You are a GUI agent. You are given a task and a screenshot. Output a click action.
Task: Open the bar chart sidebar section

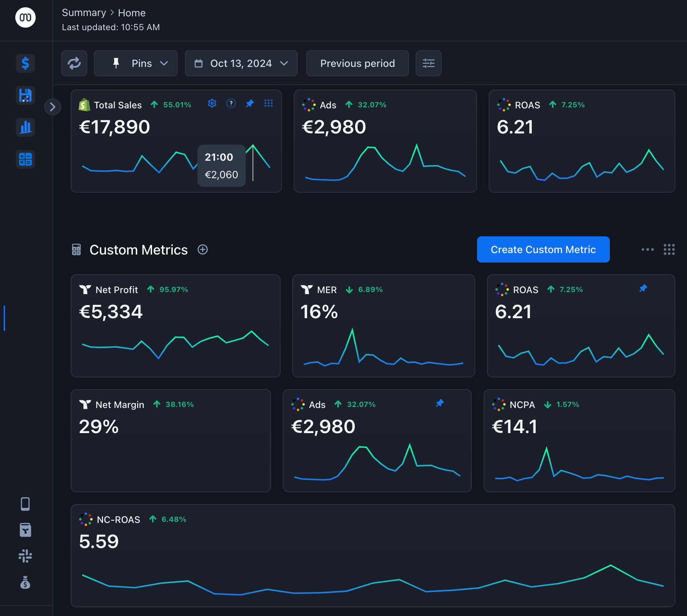pyautogui.click(x=25, y=127)
